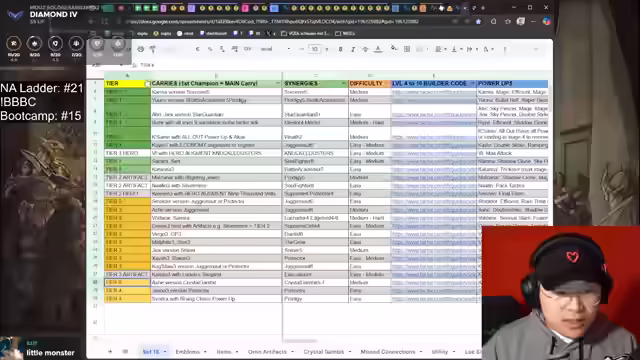The image size is (640, 360).
Task: Switch to the Ornn Artifacts sheet tab
Action: point(267,351)
